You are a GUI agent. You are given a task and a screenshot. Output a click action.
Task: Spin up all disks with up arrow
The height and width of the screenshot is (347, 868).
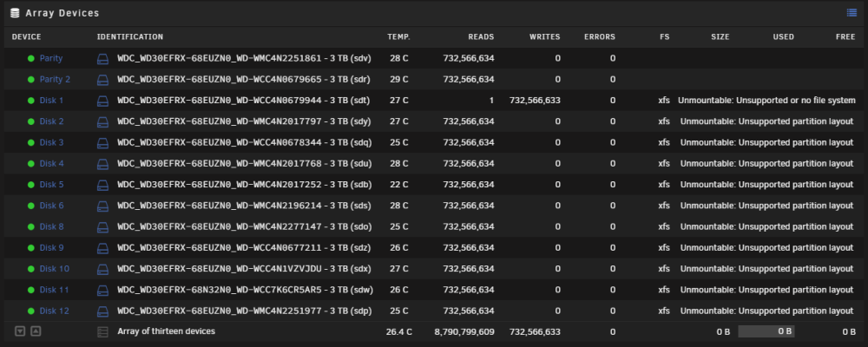pos(36,331)
